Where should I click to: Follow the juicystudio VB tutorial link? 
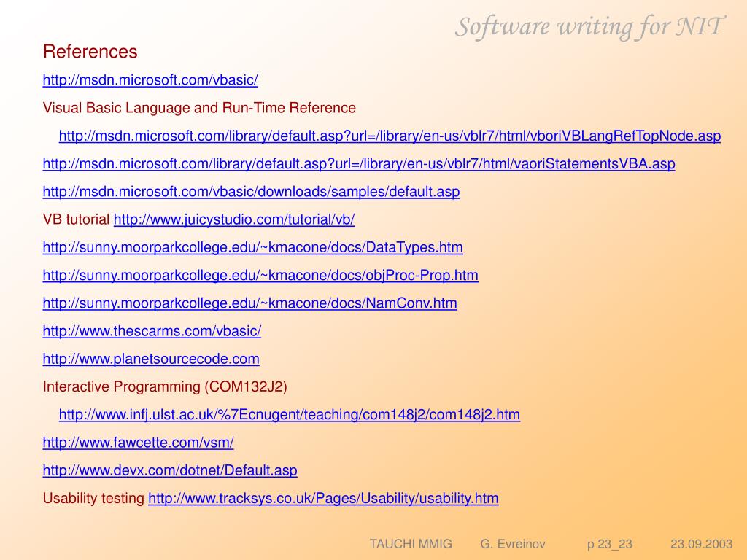coord(234,219)
